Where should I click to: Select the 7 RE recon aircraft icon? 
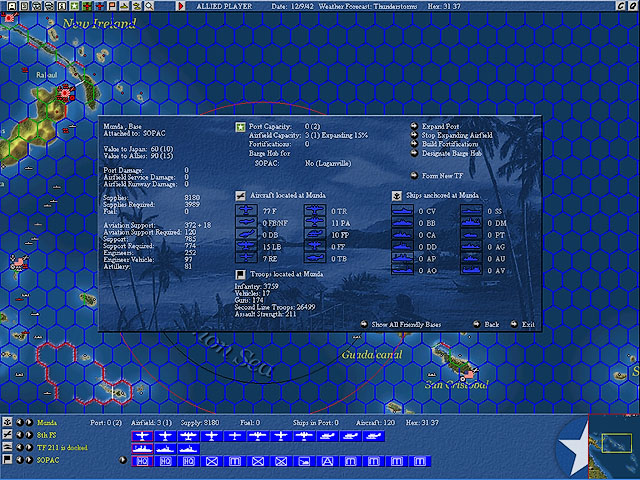click(247, 258)
